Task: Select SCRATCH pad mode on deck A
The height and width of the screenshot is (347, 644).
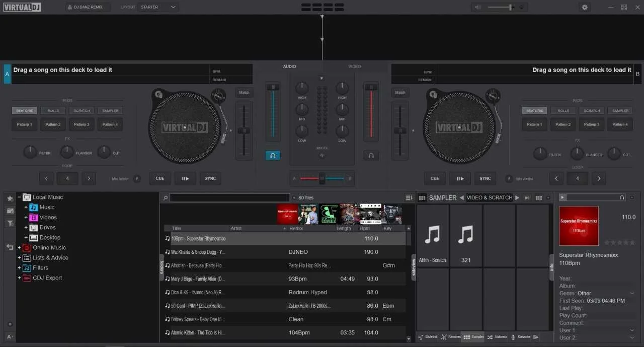Action: pyautogui.click(x=82, y=111)
